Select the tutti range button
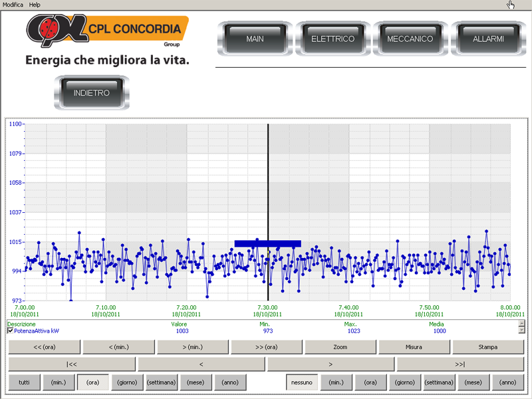 [x=24, y=382]
